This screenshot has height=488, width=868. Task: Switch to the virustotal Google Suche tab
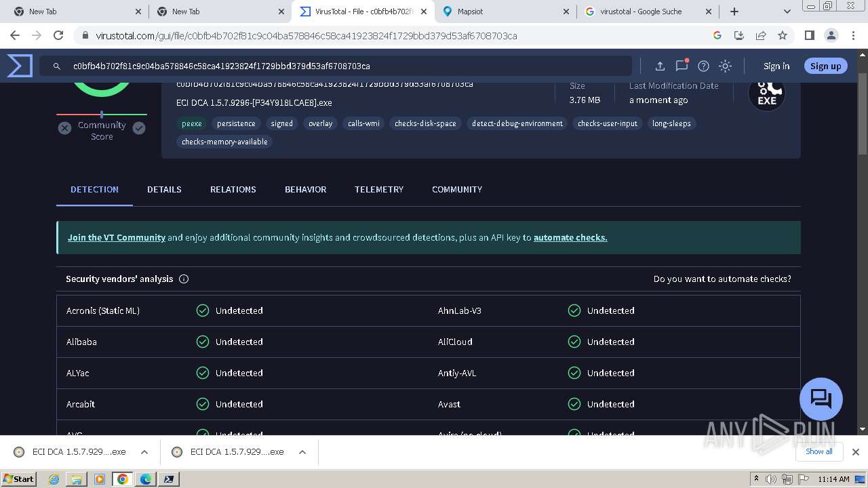coord(648,12)
